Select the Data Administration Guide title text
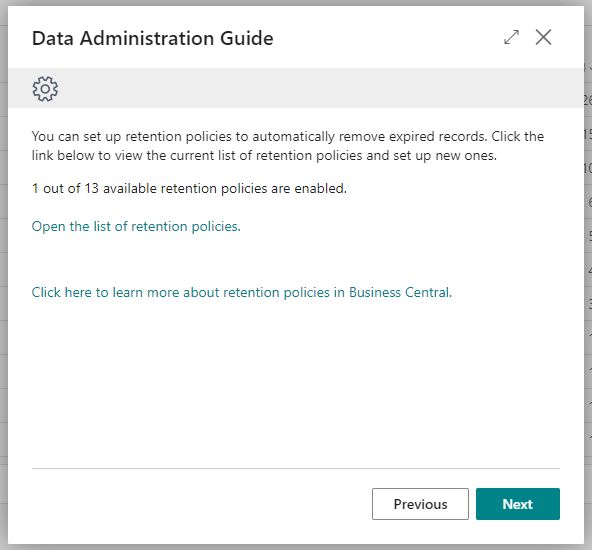The image size is (592, 550). pos(153,39)
